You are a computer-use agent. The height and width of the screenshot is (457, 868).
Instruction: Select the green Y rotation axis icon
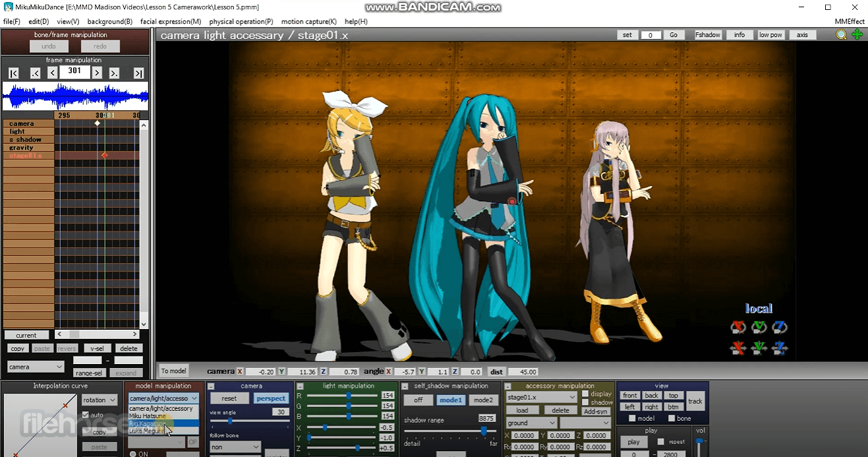[x=759, y=327]
